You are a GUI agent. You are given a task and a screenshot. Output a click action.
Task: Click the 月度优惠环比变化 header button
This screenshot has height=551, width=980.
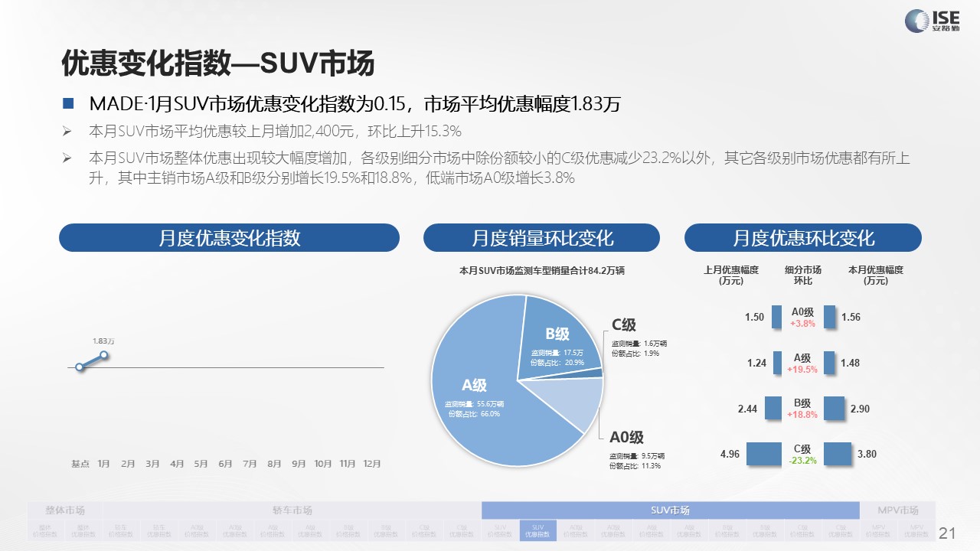802,238
